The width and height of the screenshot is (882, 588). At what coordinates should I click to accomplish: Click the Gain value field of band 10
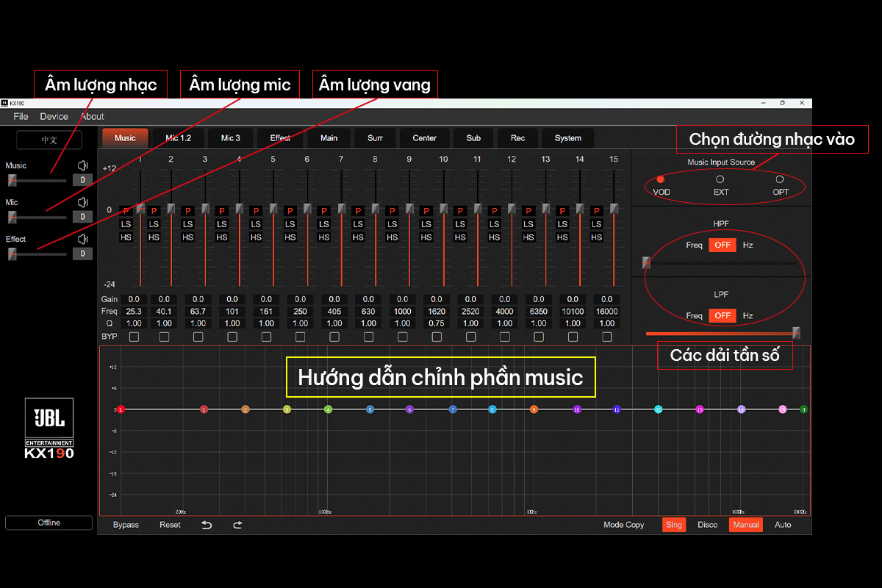pyautogui.click(x=437, y=299)
